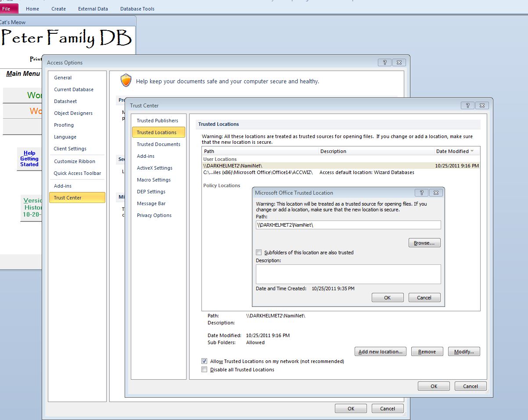Switch to the Create ribbon tab
The image size is (528, 420).
coord(58,9)
